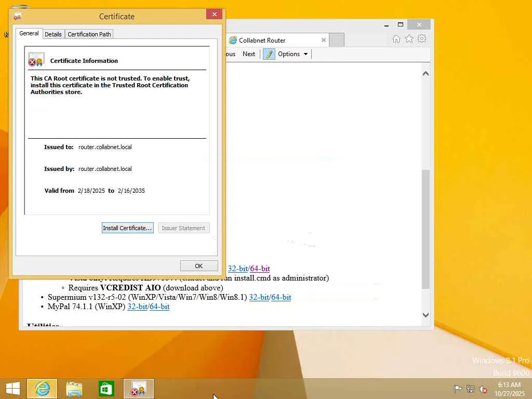Switch to the Details tab
Screen dimensions: 532x399
tap(54, 34)
